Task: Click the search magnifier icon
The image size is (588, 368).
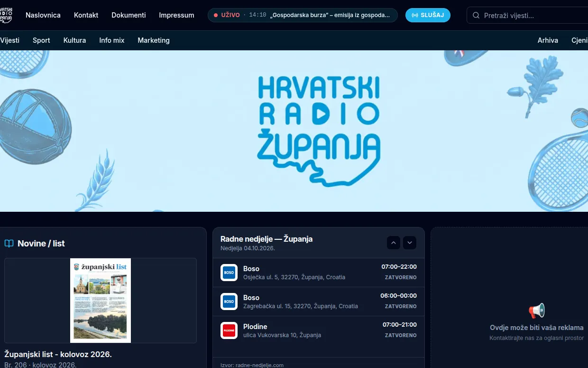Action: point(476,16)
